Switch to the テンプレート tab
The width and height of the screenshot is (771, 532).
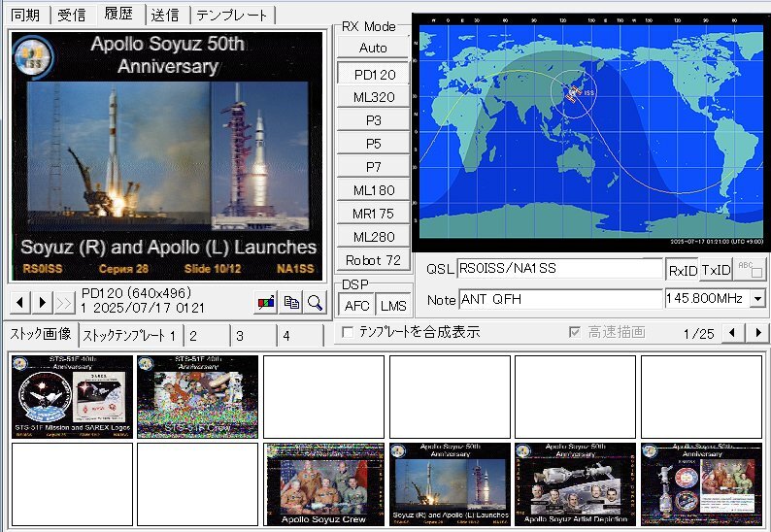(x=232, y=16)
